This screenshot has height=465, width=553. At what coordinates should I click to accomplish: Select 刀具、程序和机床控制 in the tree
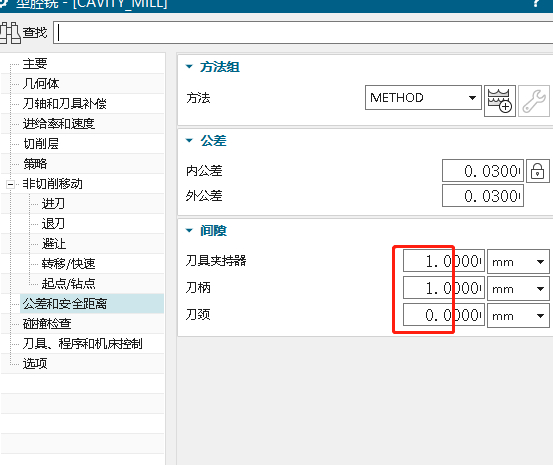click(83, 344)
